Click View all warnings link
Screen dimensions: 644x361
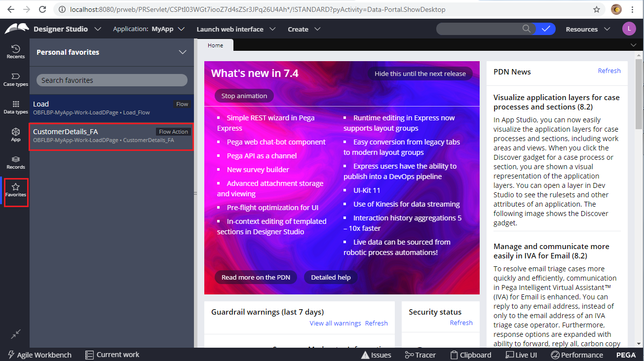[x=335, y=323]
